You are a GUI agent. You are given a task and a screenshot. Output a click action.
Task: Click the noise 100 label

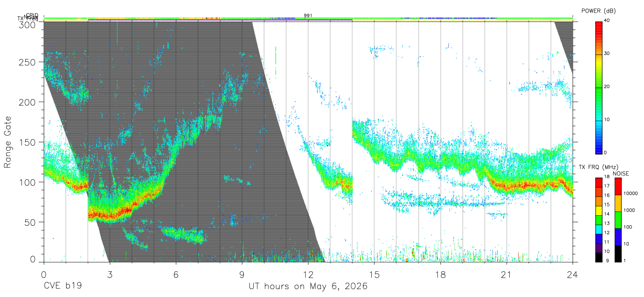(628, 227)
